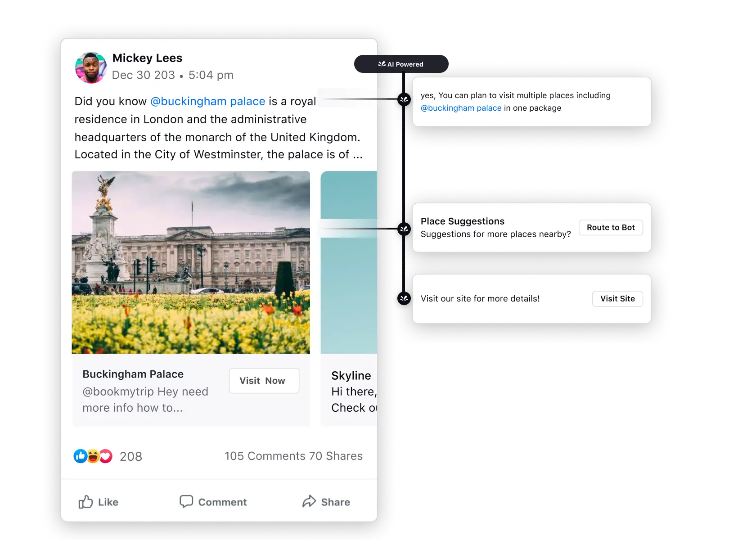Image resolution: width=756 pixels, height=540 pixels.
Task: Expand the 105 Comments list
Action: point(264,456)
